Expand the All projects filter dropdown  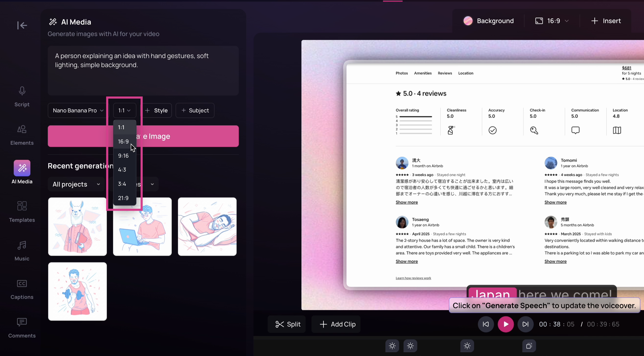(x=76, y=184)
